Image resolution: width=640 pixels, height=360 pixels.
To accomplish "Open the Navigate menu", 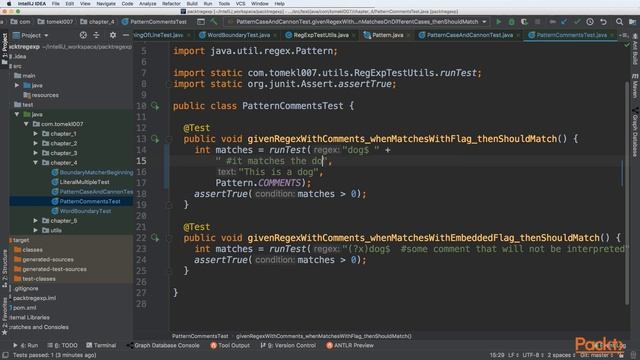I will (106, 4).
